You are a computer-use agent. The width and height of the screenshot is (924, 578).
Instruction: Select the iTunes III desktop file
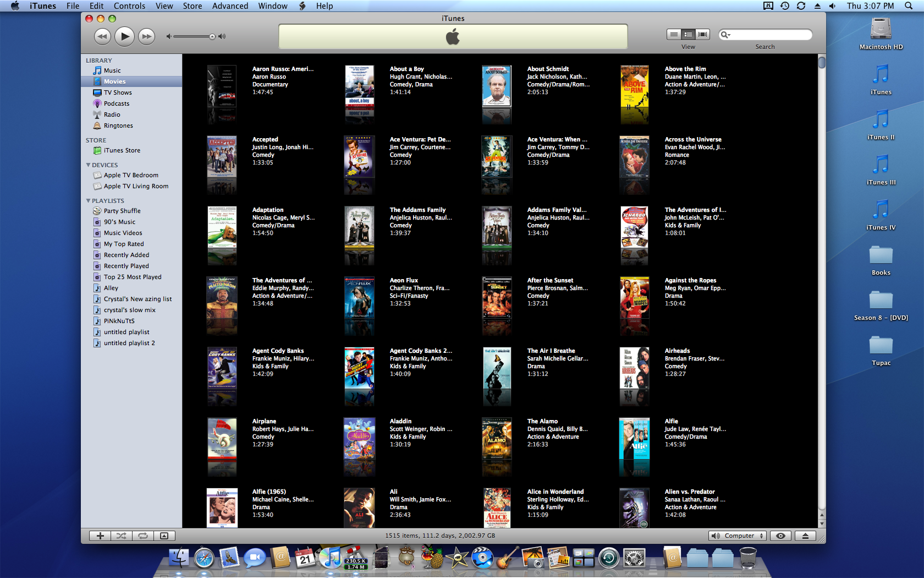[x=881, y=170]
